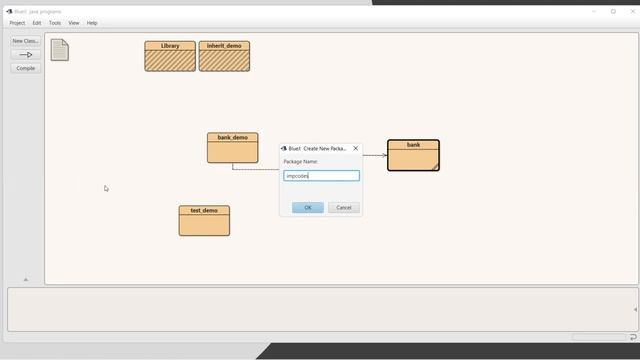Minimize the BlueJ window
This screenshot has width=640, height=360.
594,11
